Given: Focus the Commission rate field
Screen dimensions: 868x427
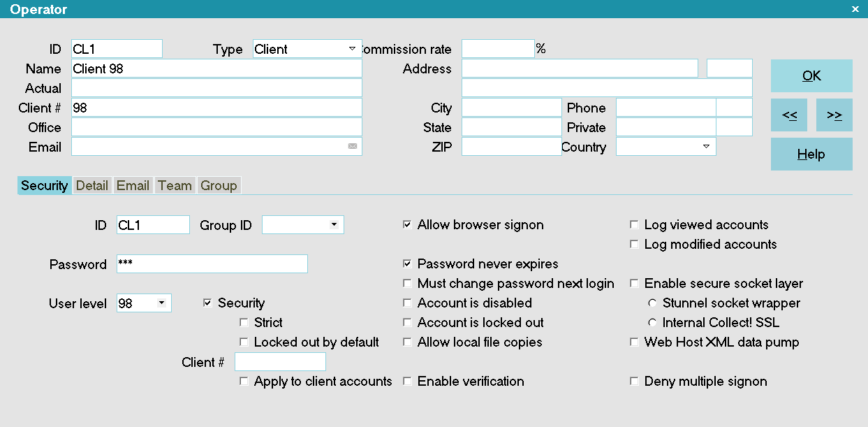Looking at the screenshot, I should pos(498,49).
